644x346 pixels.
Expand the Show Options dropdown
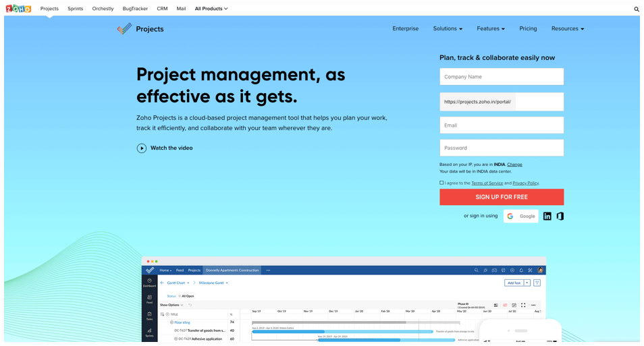point(171,305)
